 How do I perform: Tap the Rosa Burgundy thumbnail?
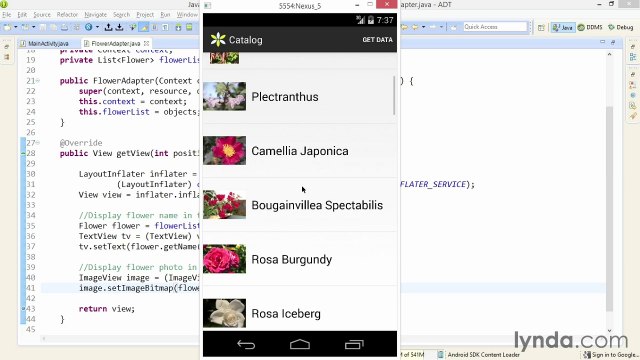pyautogui.click(x=224, y=259)
